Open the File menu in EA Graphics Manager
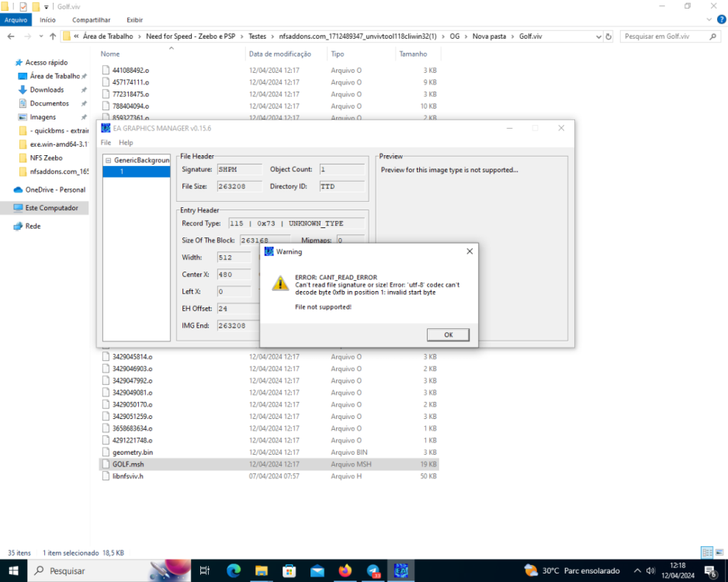728x582 pixels. point(106,143)
